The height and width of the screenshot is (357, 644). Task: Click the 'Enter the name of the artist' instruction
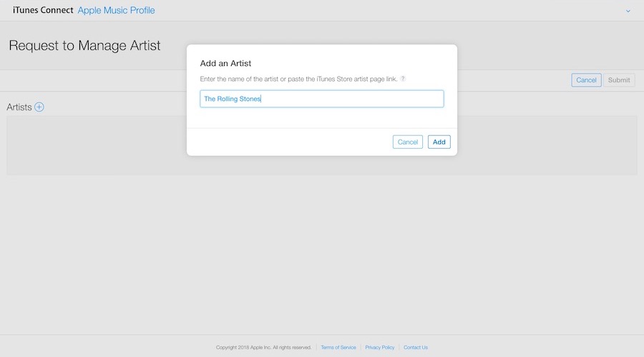pos(298,79)
